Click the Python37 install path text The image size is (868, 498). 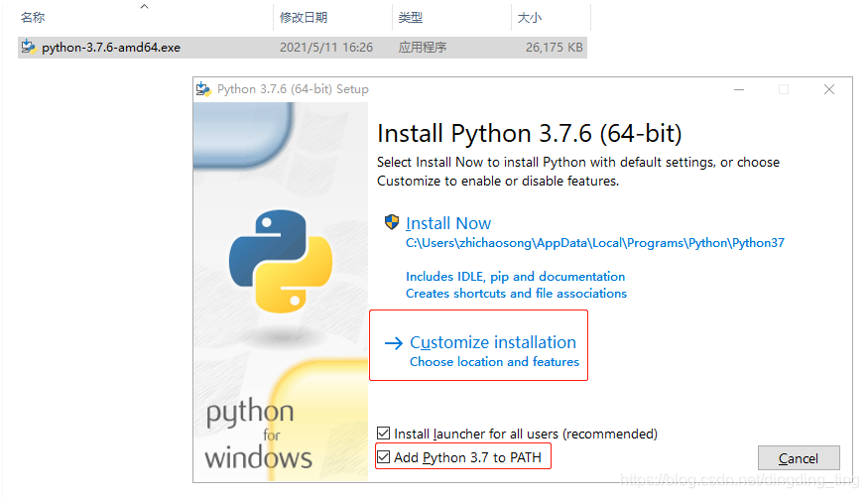click(595, 243)
